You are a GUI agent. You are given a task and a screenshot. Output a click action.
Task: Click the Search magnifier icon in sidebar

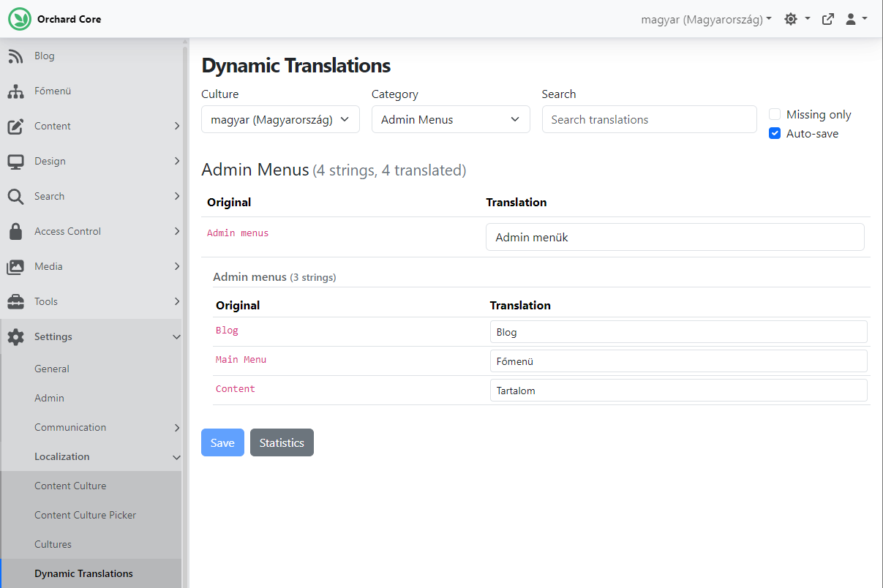[x=15, y=196]
